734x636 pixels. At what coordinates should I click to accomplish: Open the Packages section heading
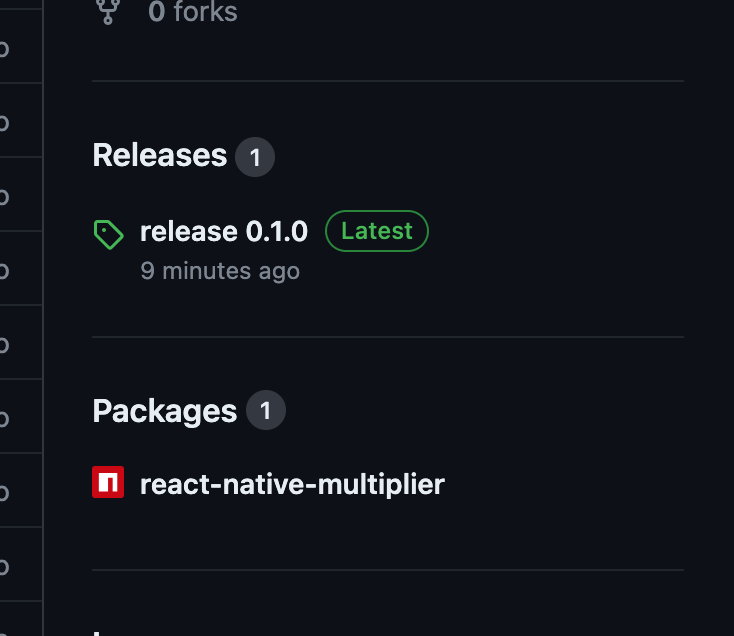165,411
